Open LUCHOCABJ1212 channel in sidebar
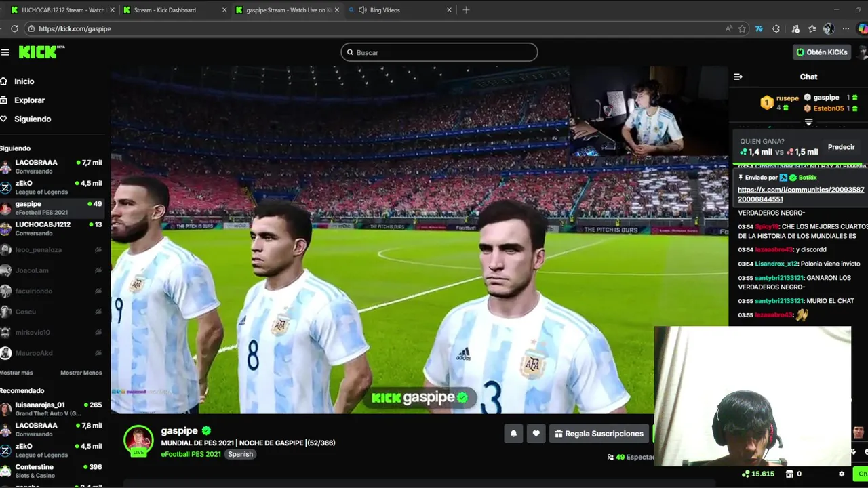 point(52,228)
